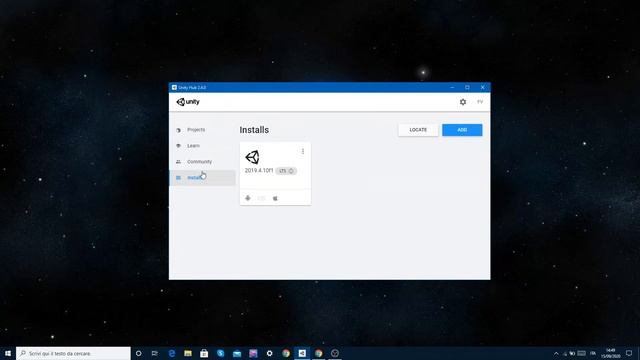Show hidden system tray icons

click(x=556, y=353)
